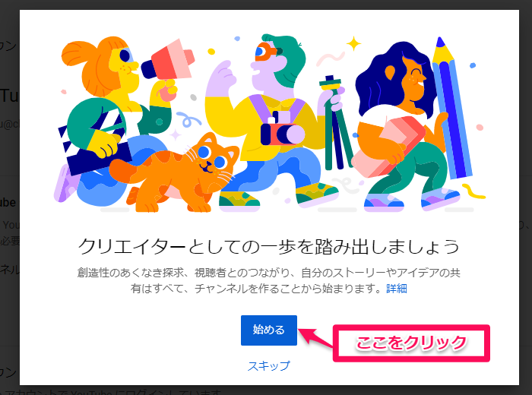The height and width of the screenshot is (395, 532).
Task: Click the スキップ link
Action: [x=269, y=366]
